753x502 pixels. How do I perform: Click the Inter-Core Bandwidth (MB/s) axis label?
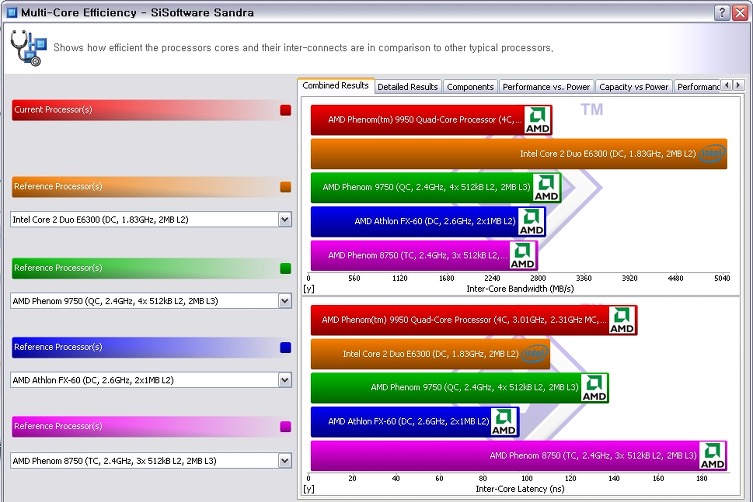pyautogui.click(x=520, y=289)
